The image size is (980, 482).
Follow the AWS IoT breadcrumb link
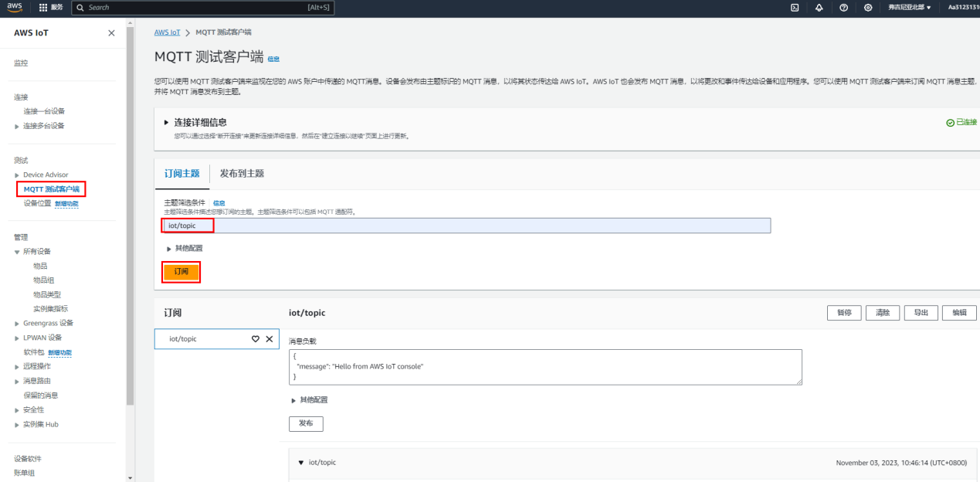pyautogui.click(x=168, y=32)
